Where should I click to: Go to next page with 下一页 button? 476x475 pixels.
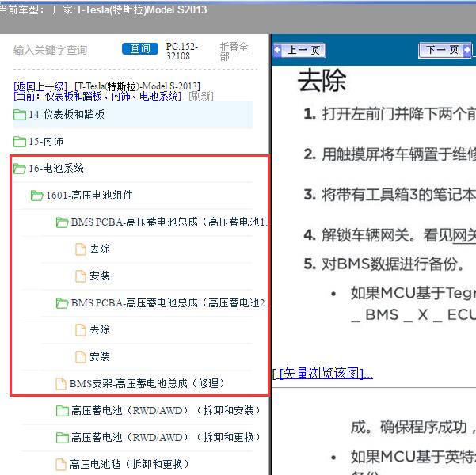point(445,50)
